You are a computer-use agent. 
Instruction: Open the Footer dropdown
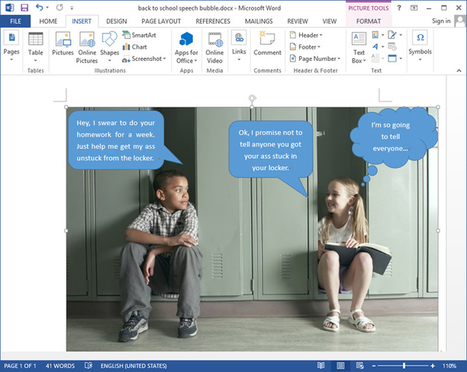pos(305,47)
